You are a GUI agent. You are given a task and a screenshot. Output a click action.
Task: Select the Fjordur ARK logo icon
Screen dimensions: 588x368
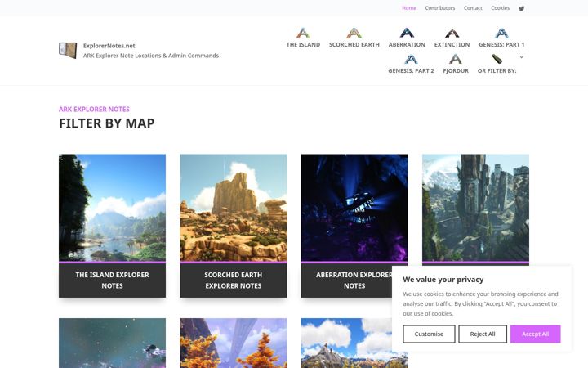[x=456, y=60]
